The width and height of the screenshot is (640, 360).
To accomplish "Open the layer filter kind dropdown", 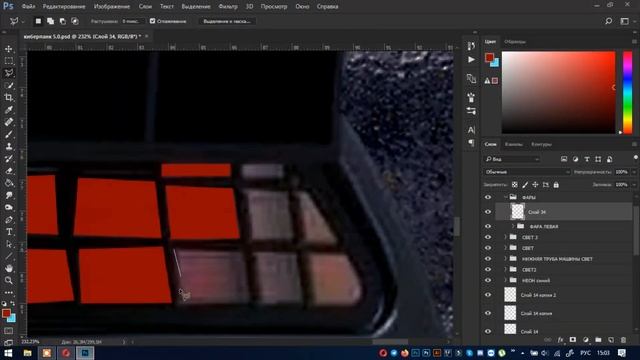I will [x=512, y=159].
